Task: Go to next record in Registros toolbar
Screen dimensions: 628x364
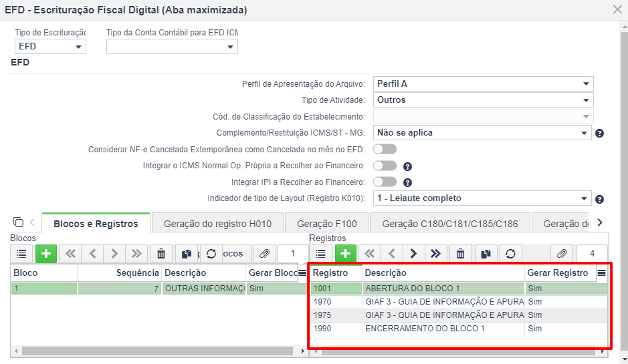Action: click(x=414, y=254)
